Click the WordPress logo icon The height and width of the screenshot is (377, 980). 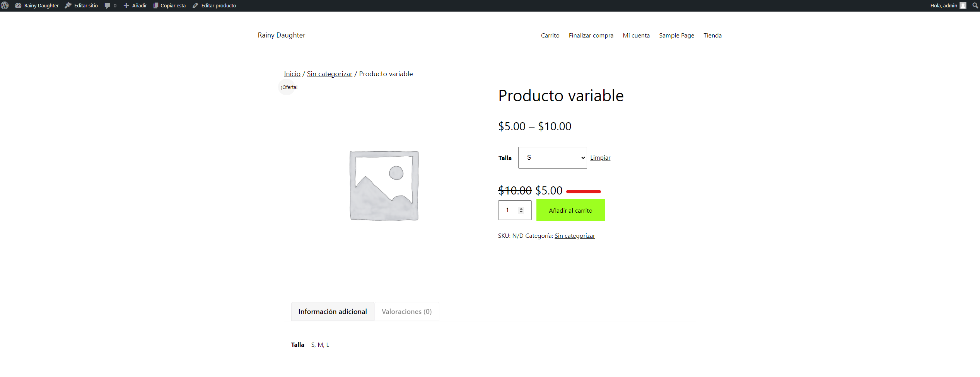(5, 5)
